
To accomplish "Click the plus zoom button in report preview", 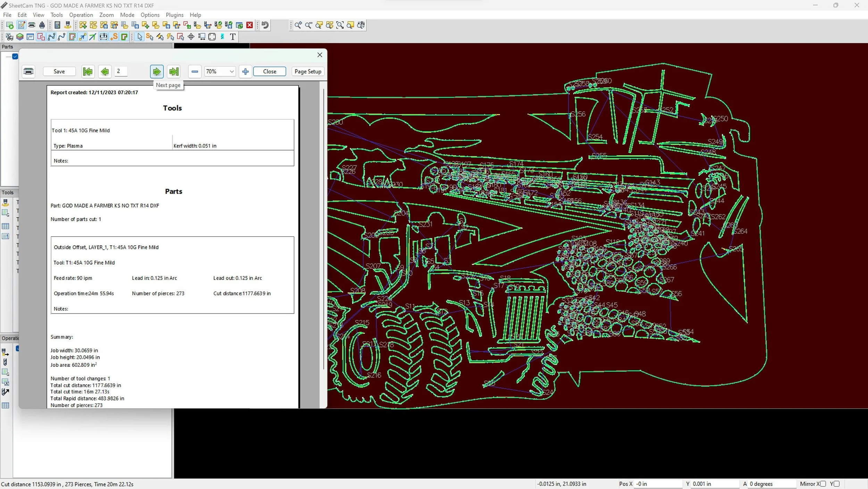I will tap(245, 72).
